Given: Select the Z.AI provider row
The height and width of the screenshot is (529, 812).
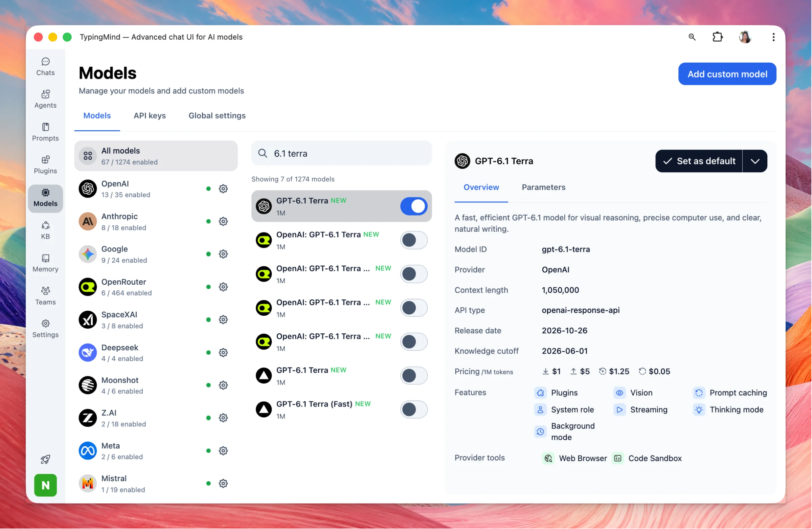Looking at the screenshot, I should tap(156, 418).
